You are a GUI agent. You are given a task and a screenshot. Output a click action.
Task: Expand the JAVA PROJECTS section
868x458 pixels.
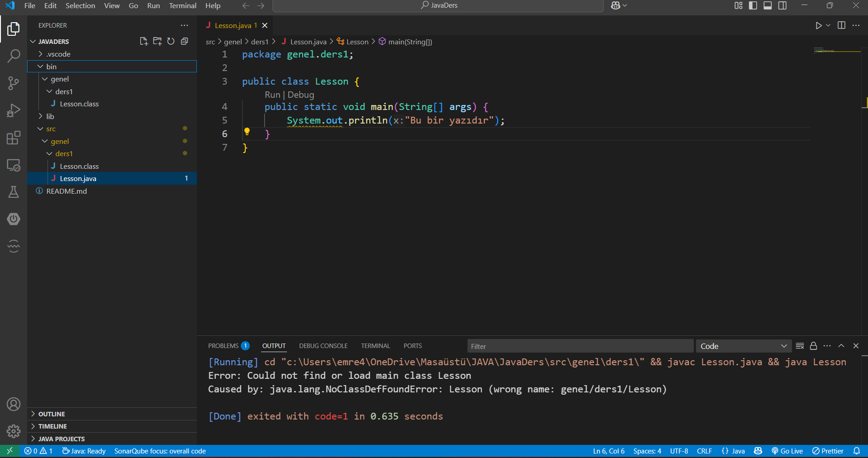[x=61, y=439]
